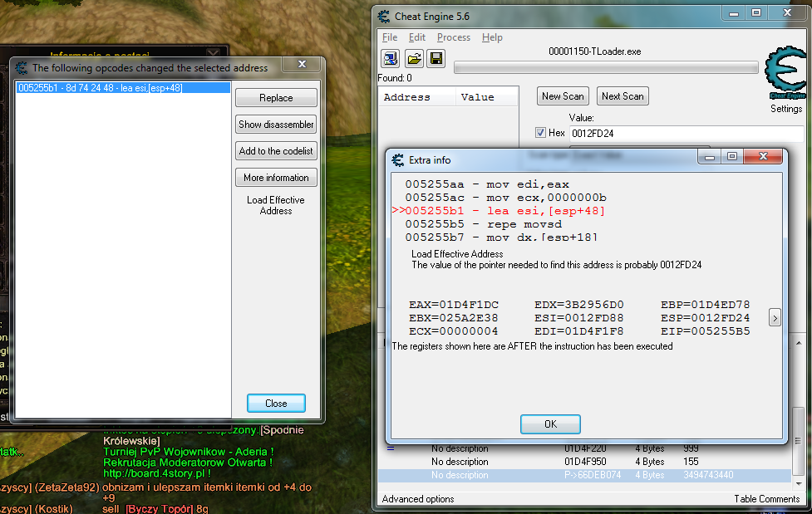Image resolution: width=812 pixels, height=514 pixels.
Task: Open the Process menu
Action: click(x=453, y=37)
